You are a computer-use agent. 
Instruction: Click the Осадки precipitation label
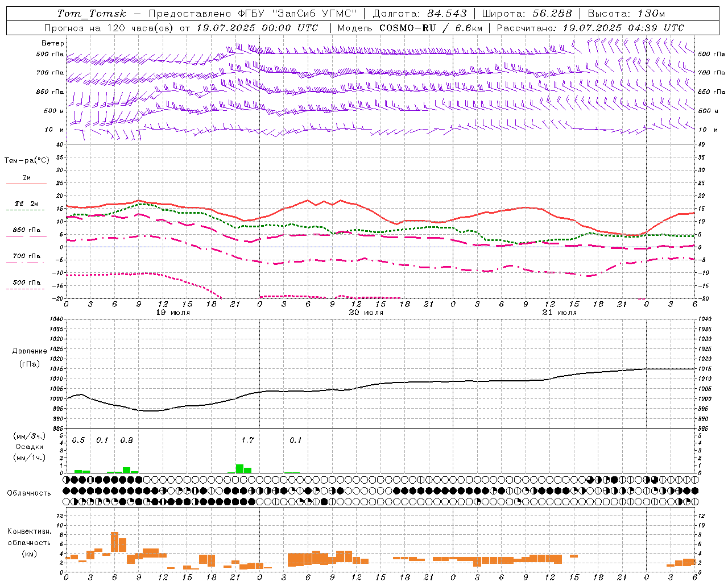coord(29,447)
